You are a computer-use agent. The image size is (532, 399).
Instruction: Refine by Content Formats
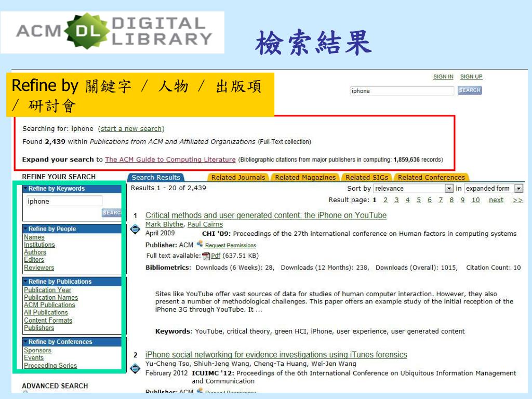point(48,320)
